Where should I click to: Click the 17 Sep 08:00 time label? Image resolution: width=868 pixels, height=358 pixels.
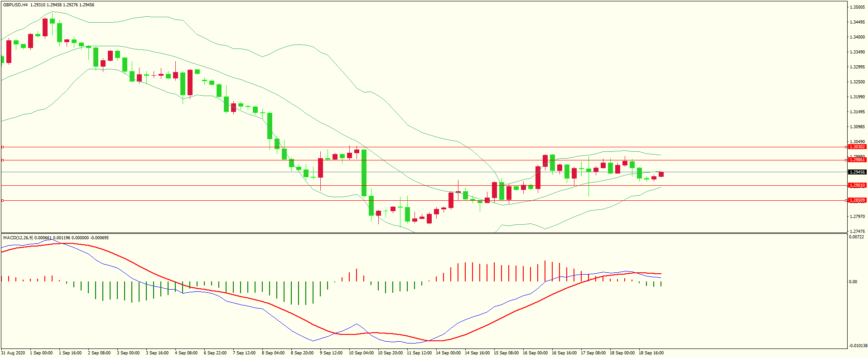pos(593,353)
